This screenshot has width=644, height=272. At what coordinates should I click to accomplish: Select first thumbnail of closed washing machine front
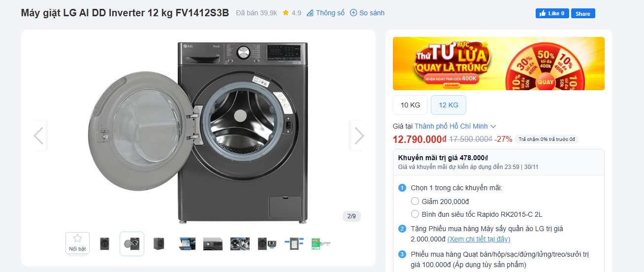[x=104, y=243]
